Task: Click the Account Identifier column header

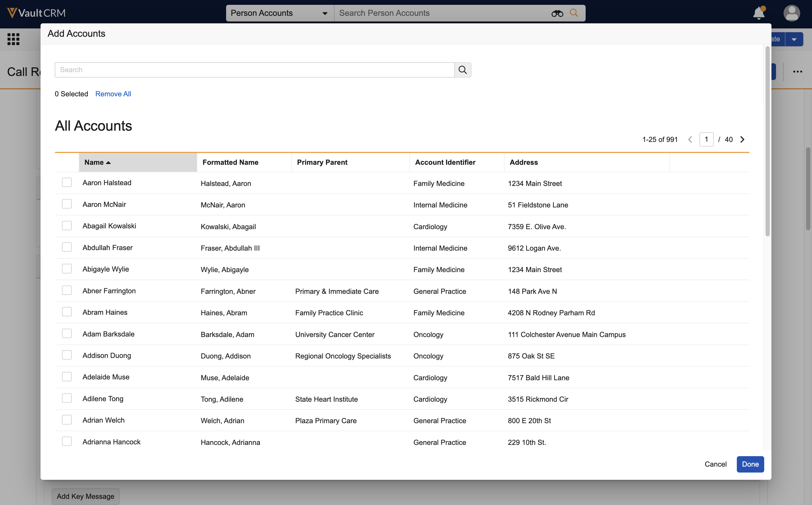Action: click(445, 162)
